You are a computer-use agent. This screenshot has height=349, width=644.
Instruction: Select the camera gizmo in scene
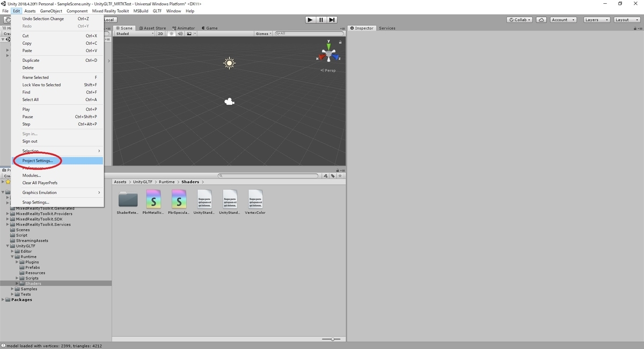229,101
